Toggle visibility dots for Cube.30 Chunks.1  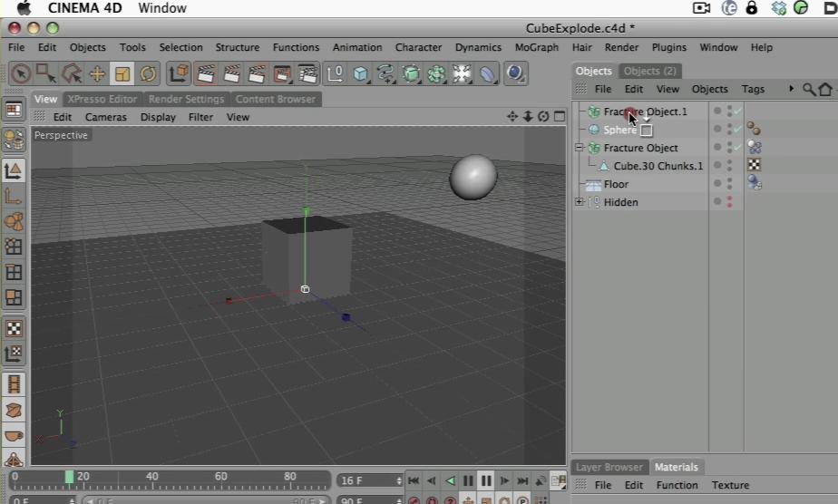[x=729, y=166]
